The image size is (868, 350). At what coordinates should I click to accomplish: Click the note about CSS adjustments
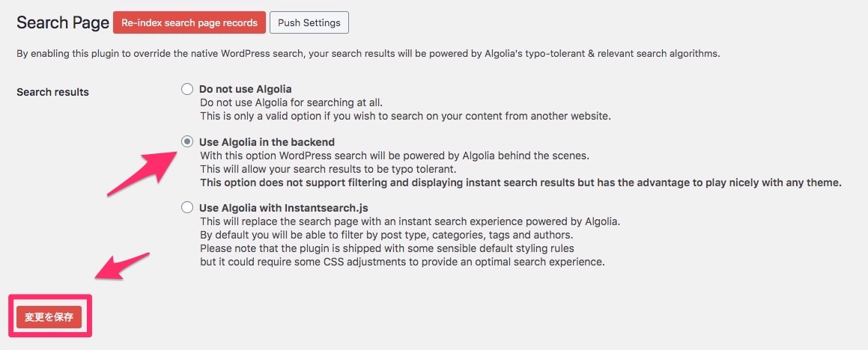401,262
